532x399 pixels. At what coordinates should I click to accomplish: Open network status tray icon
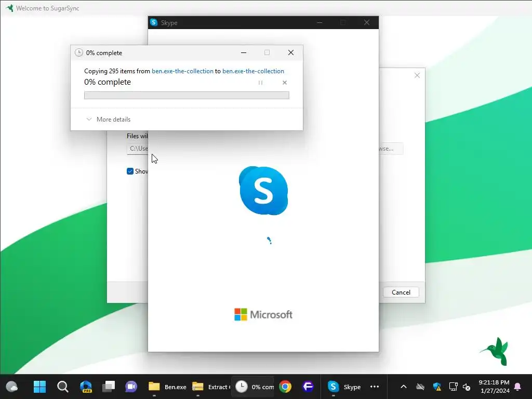[x=453, y=387]
